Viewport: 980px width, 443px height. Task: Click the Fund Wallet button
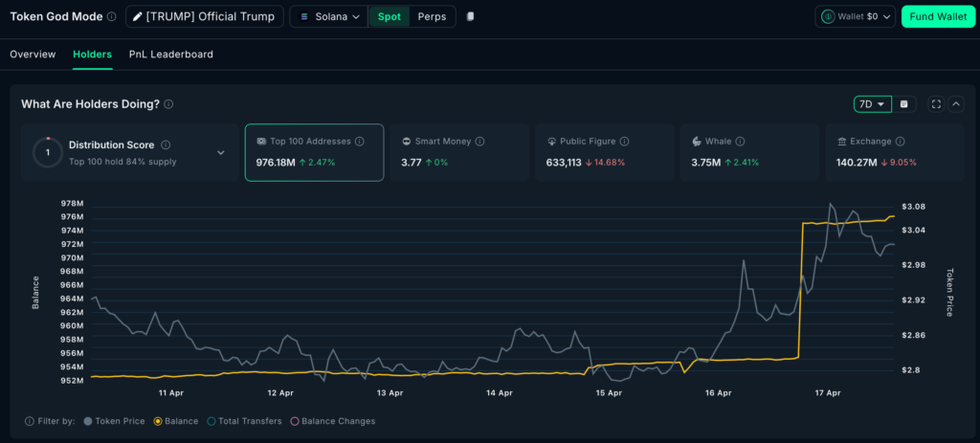click(x=937, y=17)
